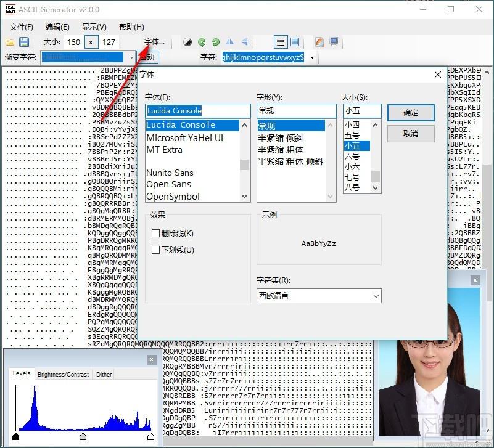Viewport: 494px width, 448px height.
Task: Close the Levels panel with its x
Action: [151, 359]
